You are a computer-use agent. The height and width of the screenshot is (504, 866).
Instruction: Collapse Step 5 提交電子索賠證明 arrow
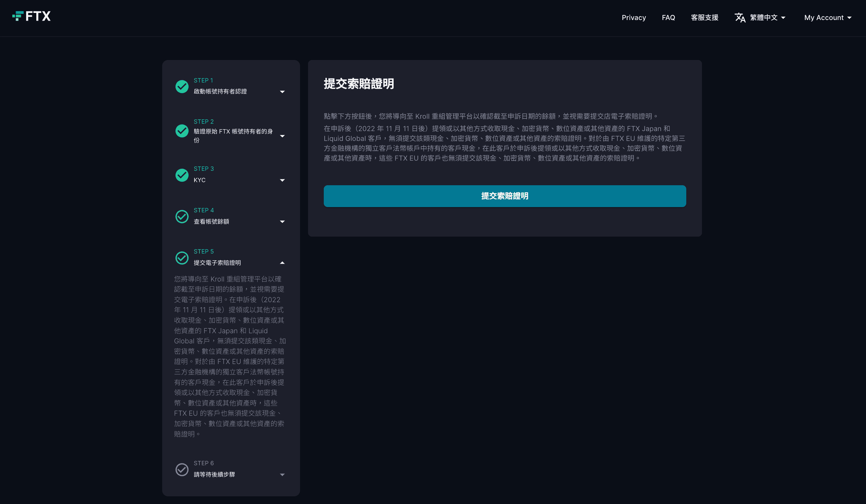[282, 263]
